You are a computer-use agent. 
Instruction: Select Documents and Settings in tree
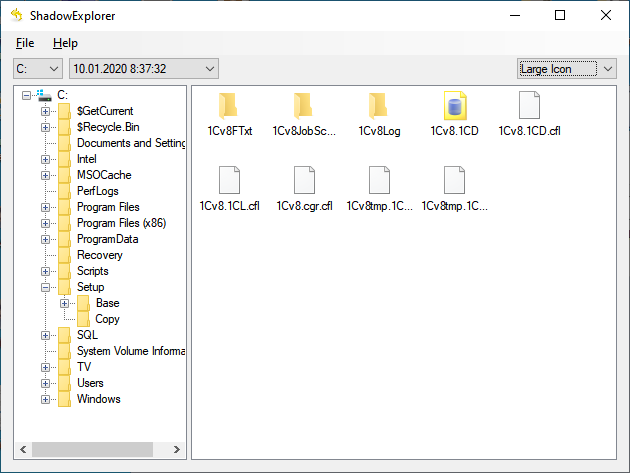click(131, 143)
